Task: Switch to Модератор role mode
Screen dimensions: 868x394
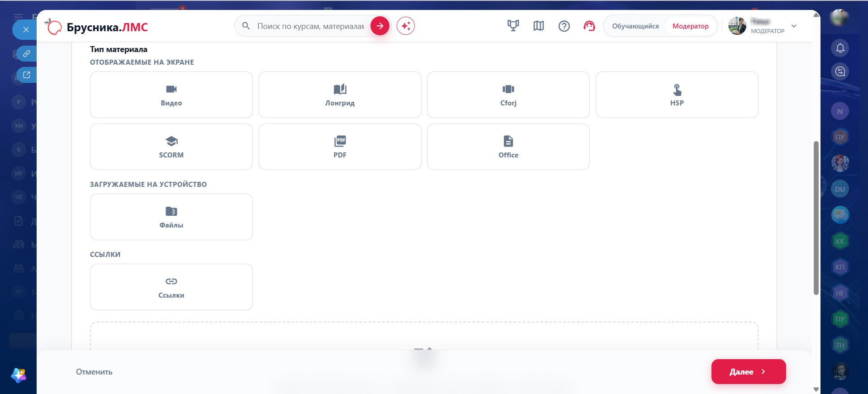Action: pos(690,26)
